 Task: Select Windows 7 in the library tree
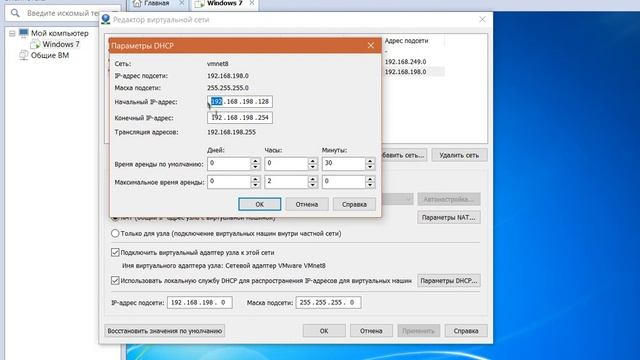(61, 44)
